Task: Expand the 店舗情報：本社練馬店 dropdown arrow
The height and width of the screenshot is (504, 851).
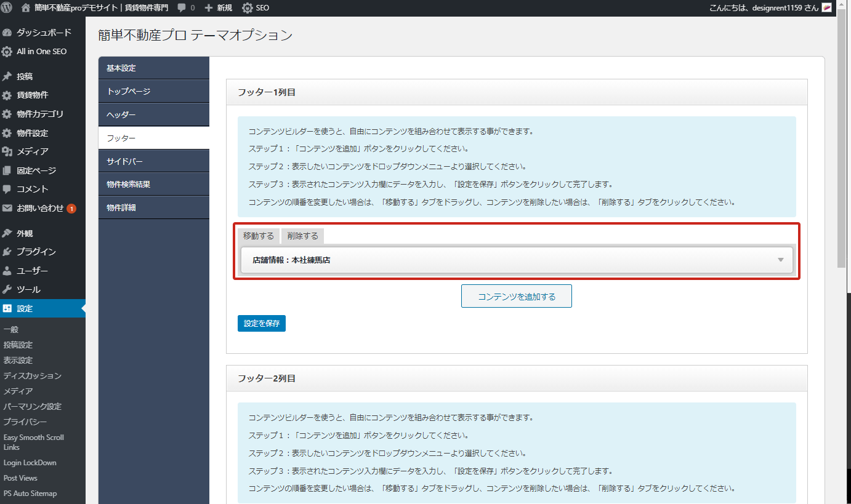Action: (x=780, y=260)
